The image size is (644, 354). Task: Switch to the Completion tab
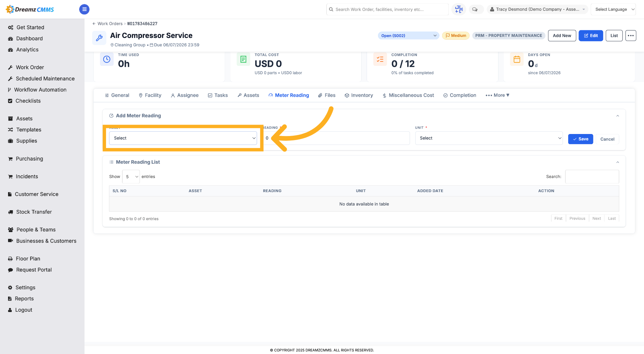460,95
